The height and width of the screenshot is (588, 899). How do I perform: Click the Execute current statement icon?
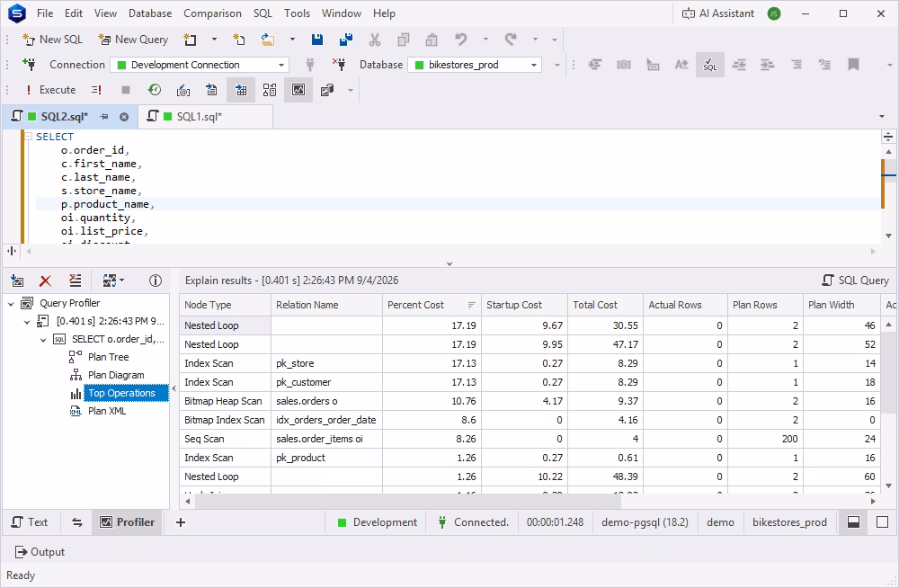click(96, 90)
